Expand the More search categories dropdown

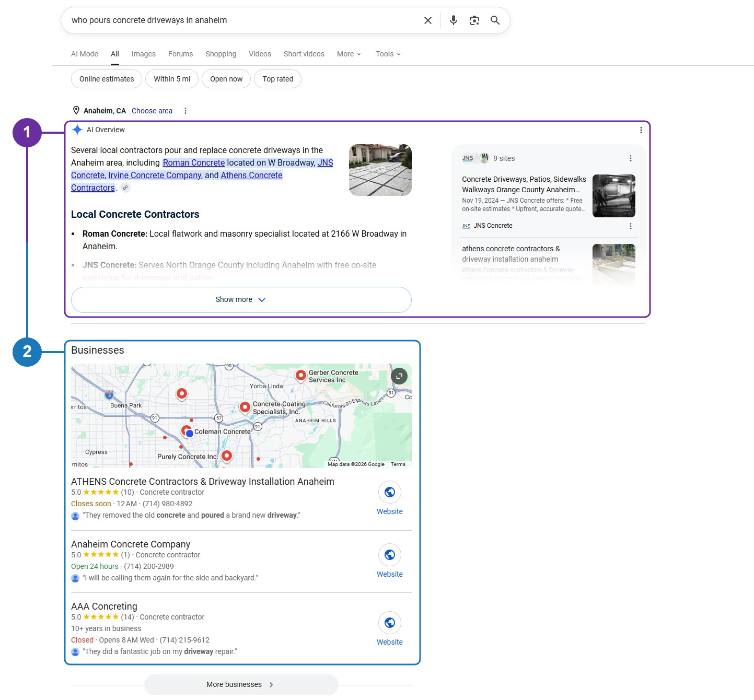[x=349, y=54]
